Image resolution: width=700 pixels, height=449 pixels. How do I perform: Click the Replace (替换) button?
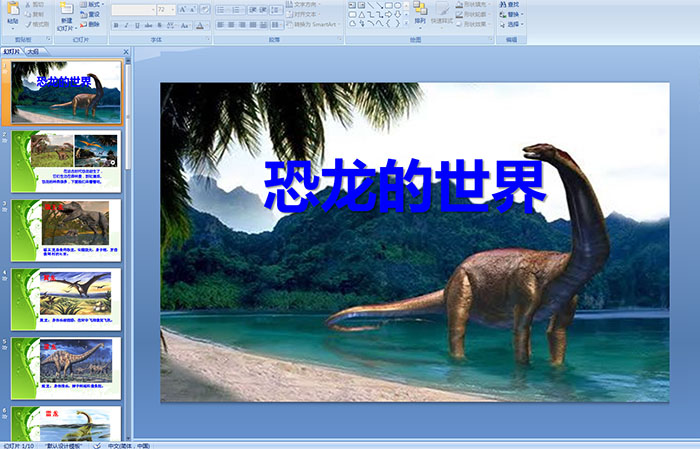tap(513, 14)
